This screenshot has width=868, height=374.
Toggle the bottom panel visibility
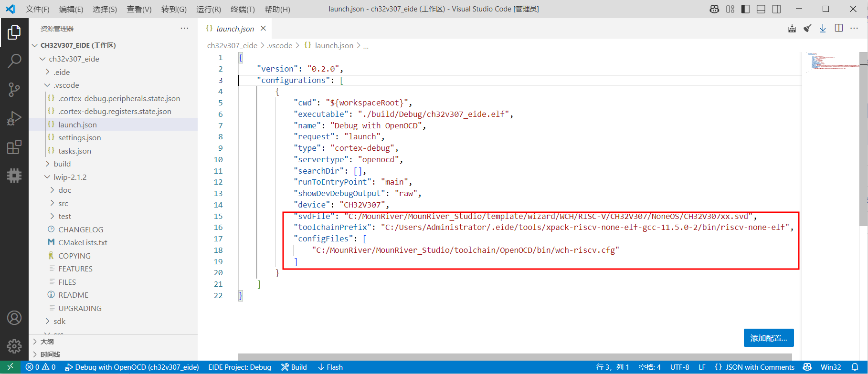[761, 9]
